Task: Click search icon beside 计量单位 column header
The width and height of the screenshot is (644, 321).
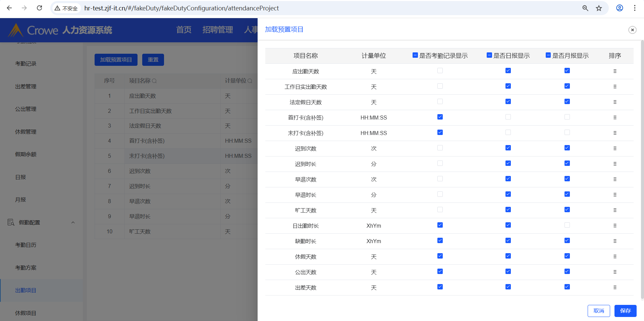Action: click(x=250, y=81)
